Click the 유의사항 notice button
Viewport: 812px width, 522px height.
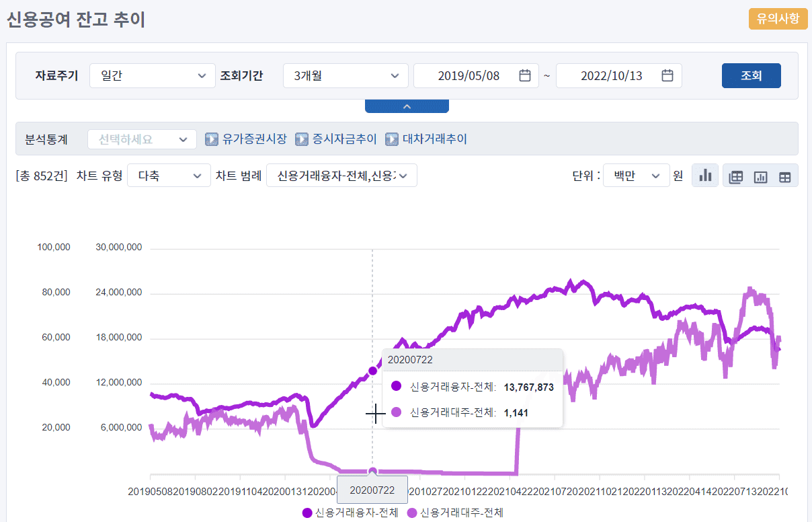point(778,19)
